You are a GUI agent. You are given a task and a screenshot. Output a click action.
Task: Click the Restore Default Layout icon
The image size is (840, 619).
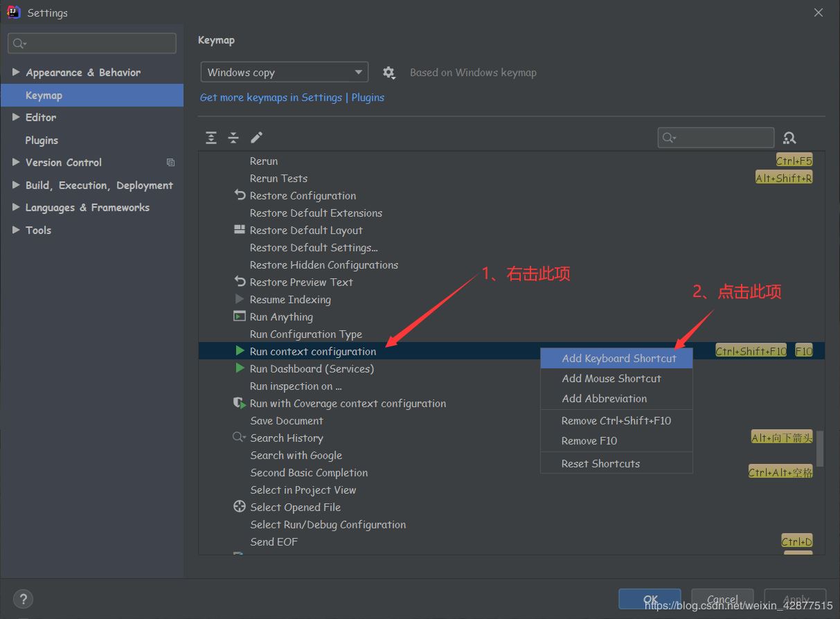(x=240, y=230)
